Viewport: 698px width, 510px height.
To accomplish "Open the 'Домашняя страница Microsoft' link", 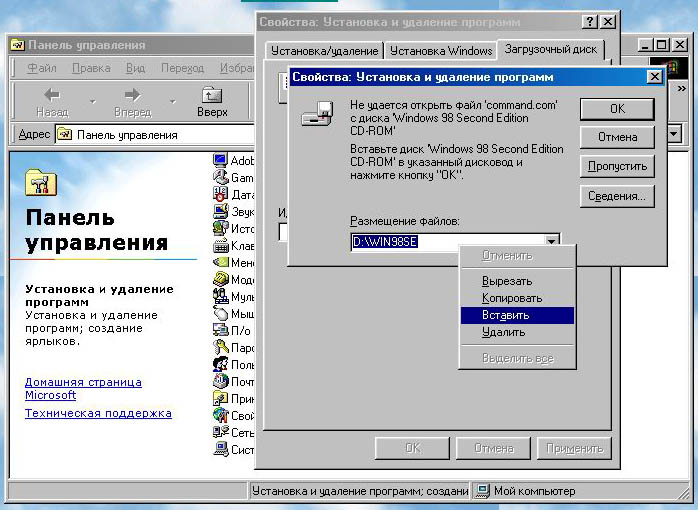I will [x=83, y=388].
